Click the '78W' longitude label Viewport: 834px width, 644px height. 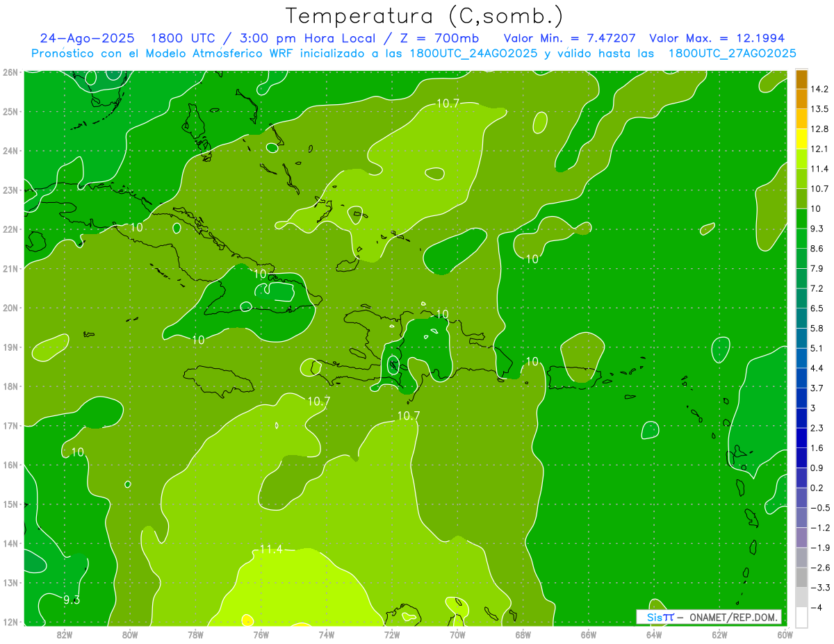tap(195, 634)
